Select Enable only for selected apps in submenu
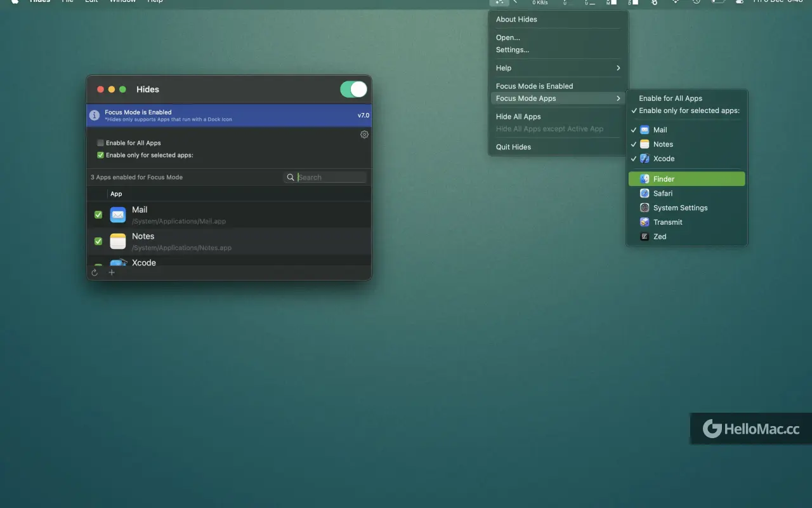 tap(687, 110)
